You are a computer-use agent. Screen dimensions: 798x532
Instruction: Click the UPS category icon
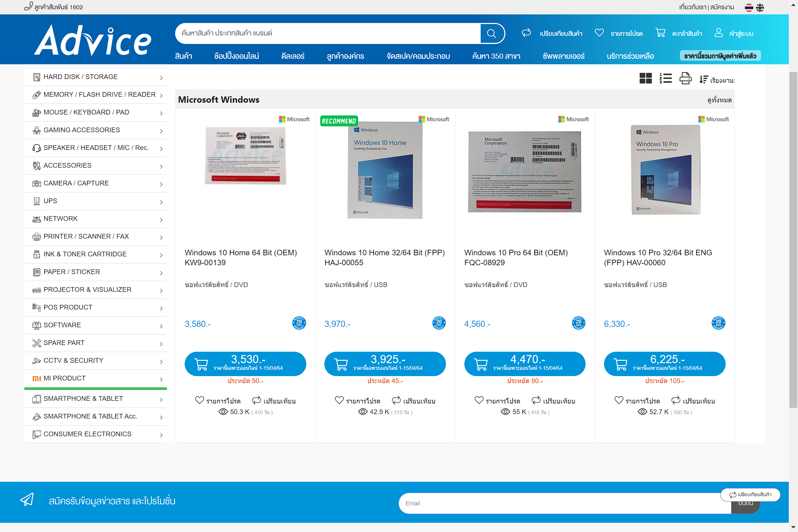[37, 201]
